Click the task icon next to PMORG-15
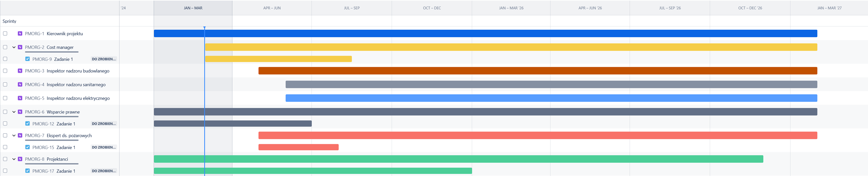The image size is (868, 176). (x=27, y=147)
